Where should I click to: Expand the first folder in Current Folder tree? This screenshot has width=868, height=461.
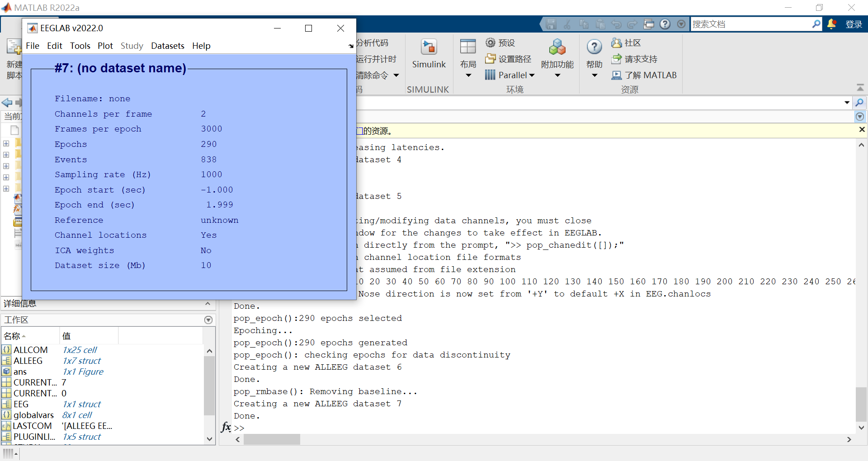click(x=6, y=143)
